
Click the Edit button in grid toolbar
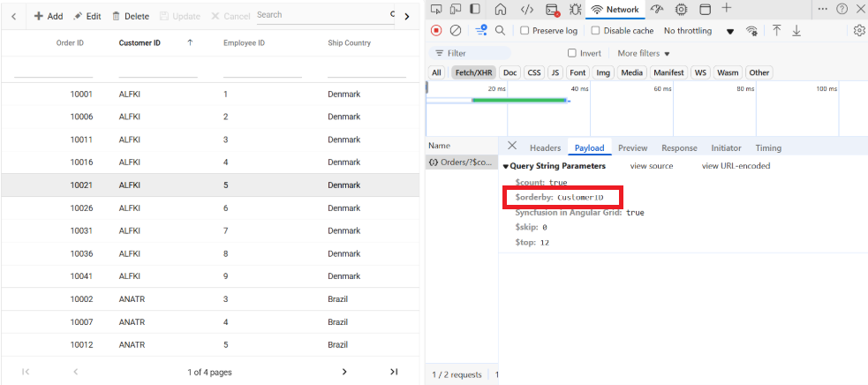click(87, 16)
